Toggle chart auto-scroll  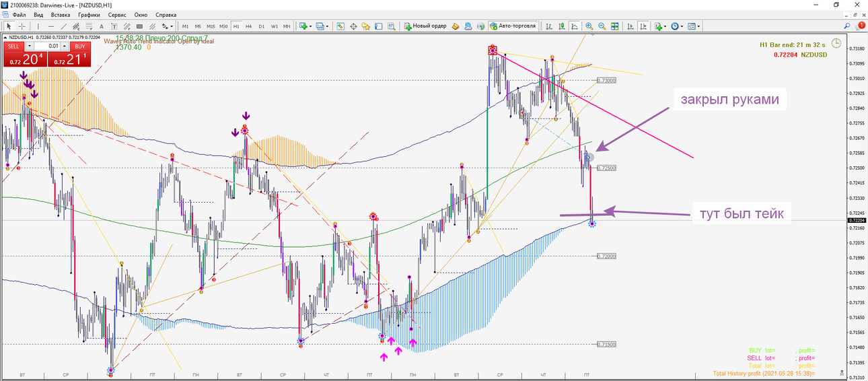[630, 26]
